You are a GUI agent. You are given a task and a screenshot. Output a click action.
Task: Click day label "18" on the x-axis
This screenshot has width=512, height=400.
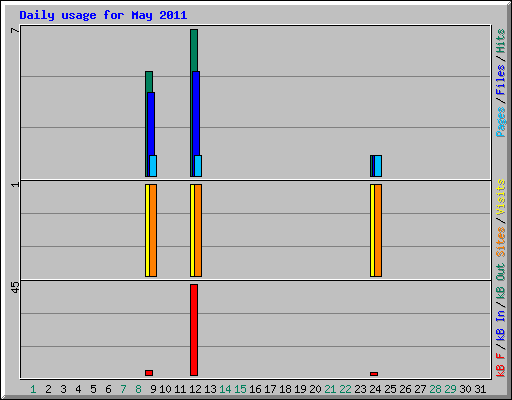[285, 389]
